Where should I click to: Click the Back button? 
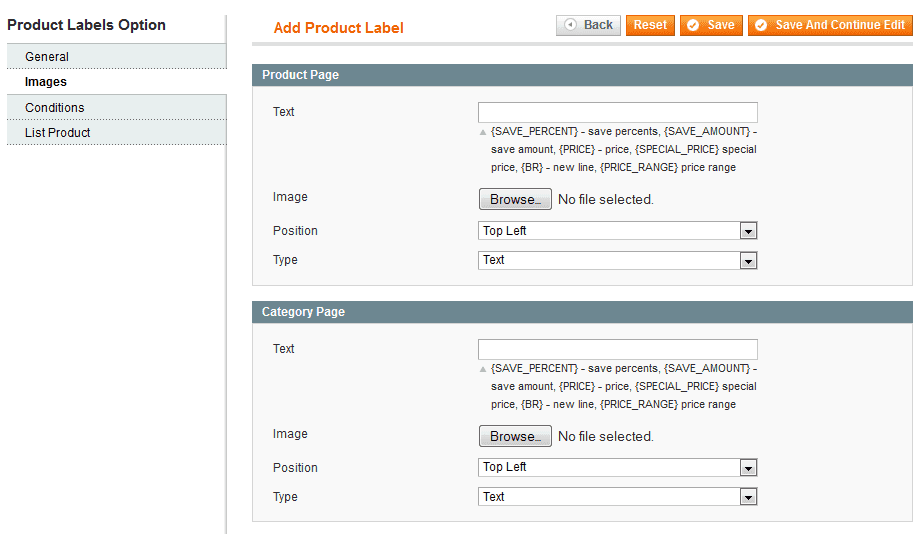[588, 25]
